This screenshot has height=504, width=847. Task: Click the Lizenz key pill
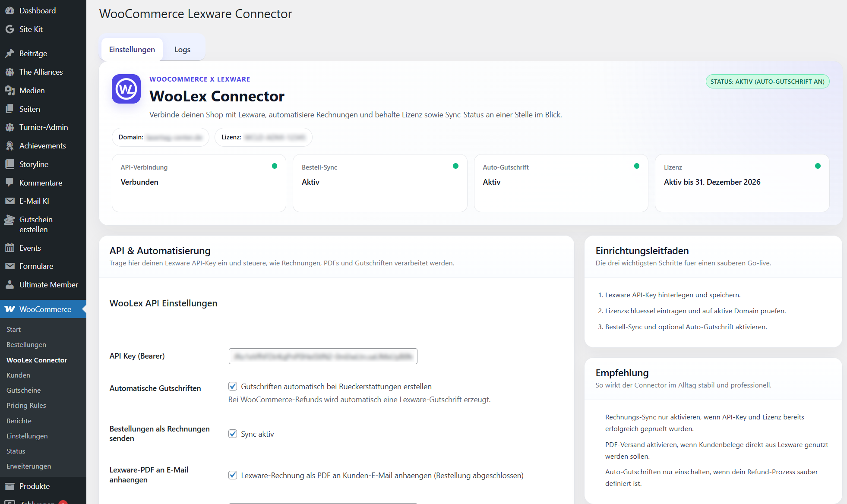click(263, 137)
